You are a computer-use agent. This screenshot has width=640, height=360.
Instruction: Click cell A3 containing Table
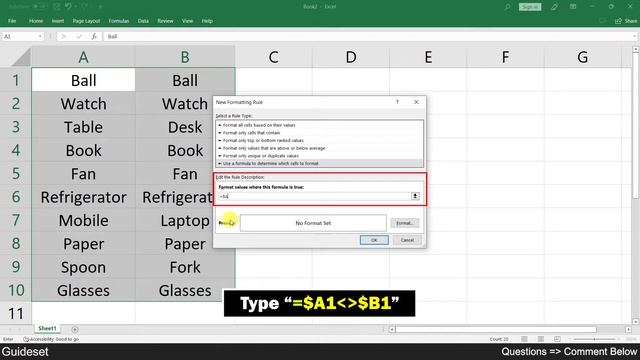(x=83, y=127)
